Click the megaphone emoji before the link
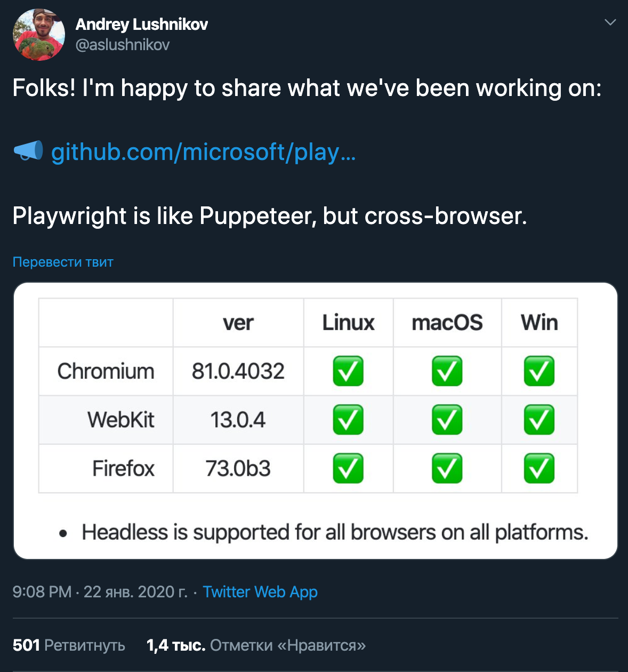The image size is (628, 672). coord(27,152)
